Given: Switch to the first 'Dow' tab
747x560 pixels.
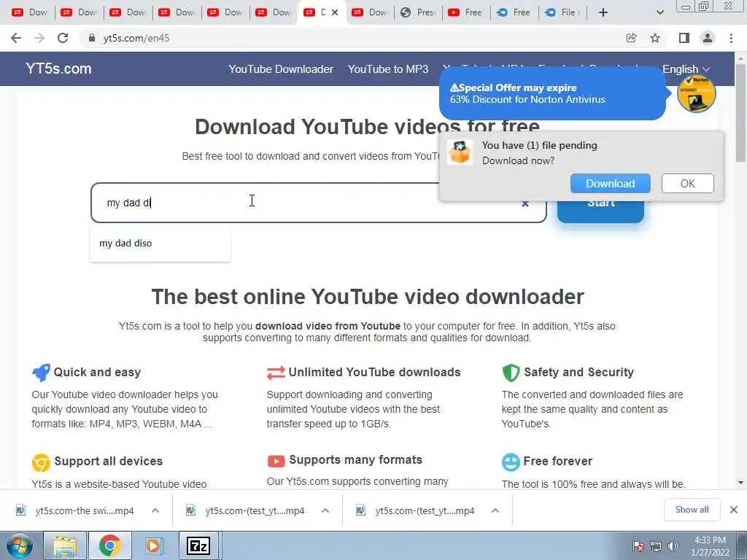Looking at the screenshot, I should point(30,12).
